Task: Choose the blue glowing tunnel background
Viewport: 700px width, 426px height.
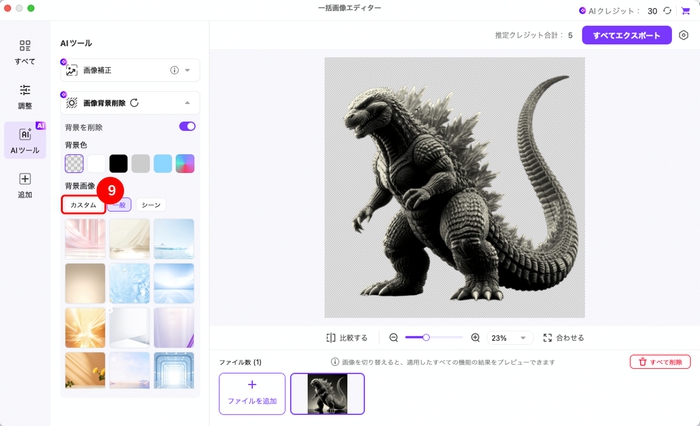Action: click(x=174, y=370)
